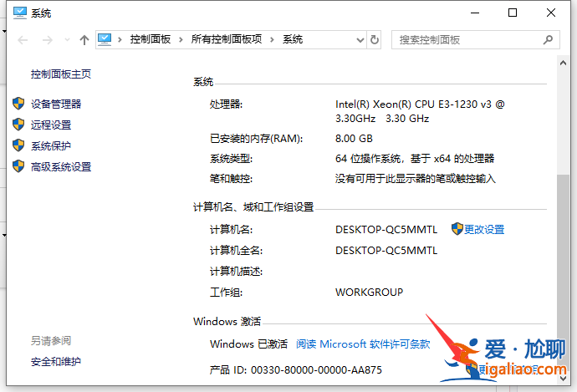
Task: Click shield icon next to 更改设置
Action: 457,229
